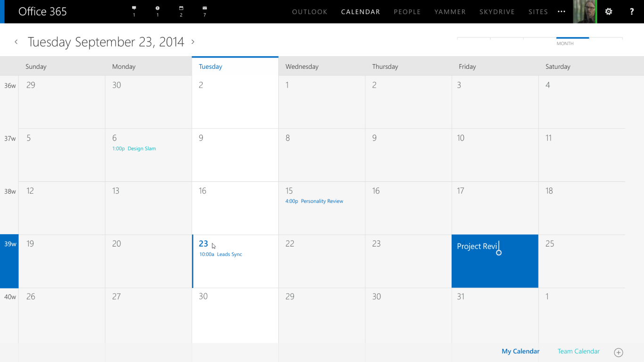
Task: Open People in top navigation
Action: tap(407, 12)
